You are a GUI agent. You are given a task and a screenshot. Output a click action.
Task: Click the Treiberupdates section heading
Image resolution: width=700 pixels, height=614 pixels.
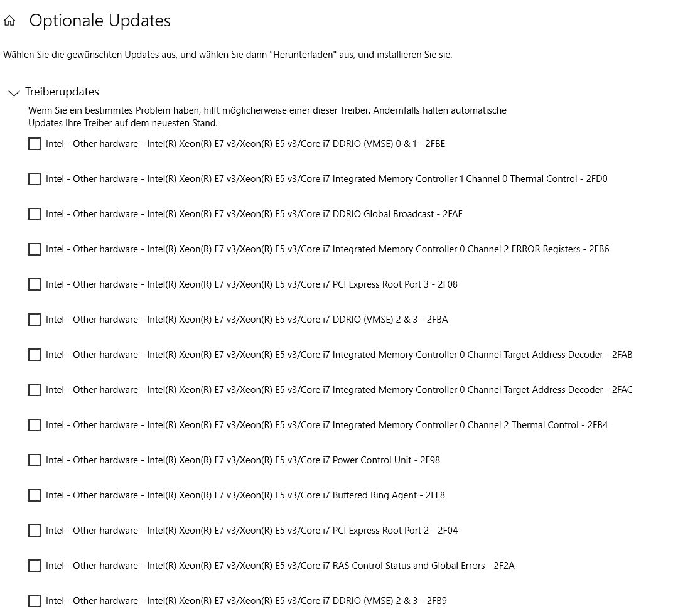[62, 92]
